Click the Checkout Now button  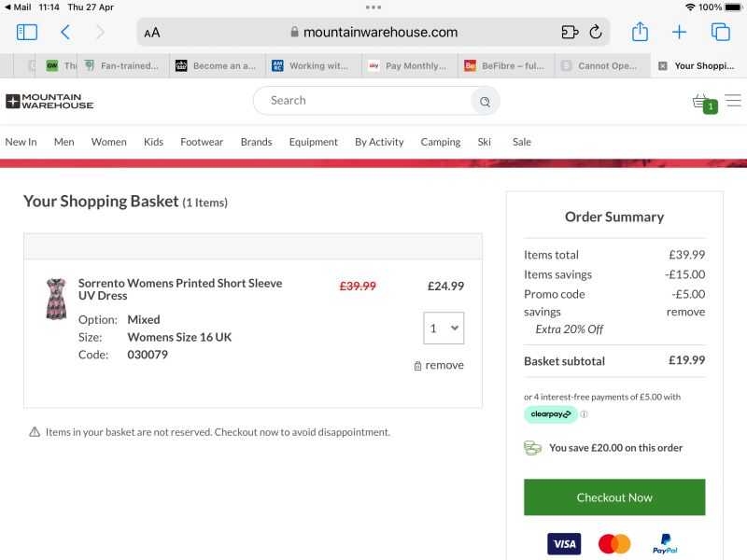[614, 497]
